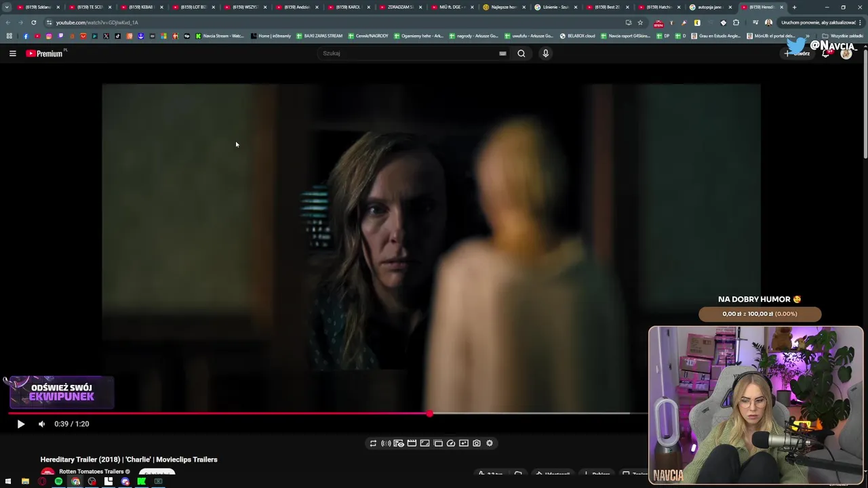868x488 pixels.
Task: Open the BAJKI ZAPAS STREAM bookmark
Action: click(x=319, y=36)
